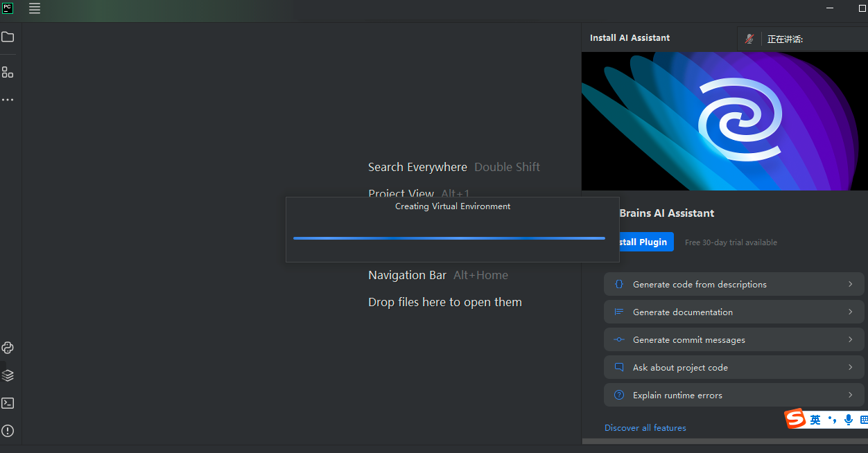Open the Python Packages layers icon

click(x=8, y=375)
